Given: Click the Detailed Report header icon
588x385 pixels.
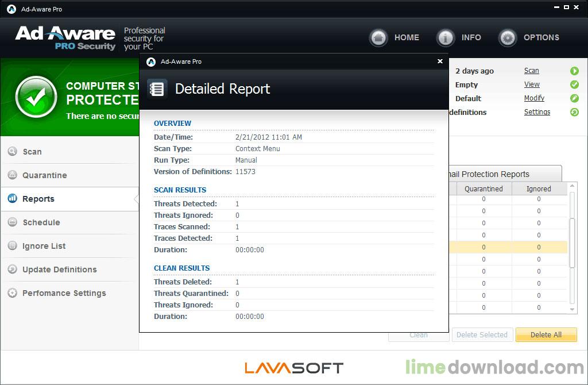Looking at the screenshot, I should point(157,89).
